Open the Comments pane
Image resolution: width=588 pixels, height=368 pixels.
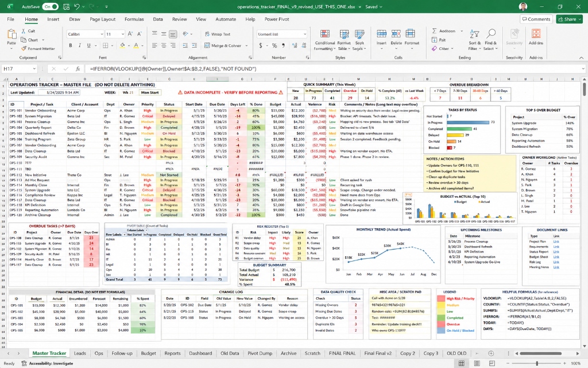(536, 19)
